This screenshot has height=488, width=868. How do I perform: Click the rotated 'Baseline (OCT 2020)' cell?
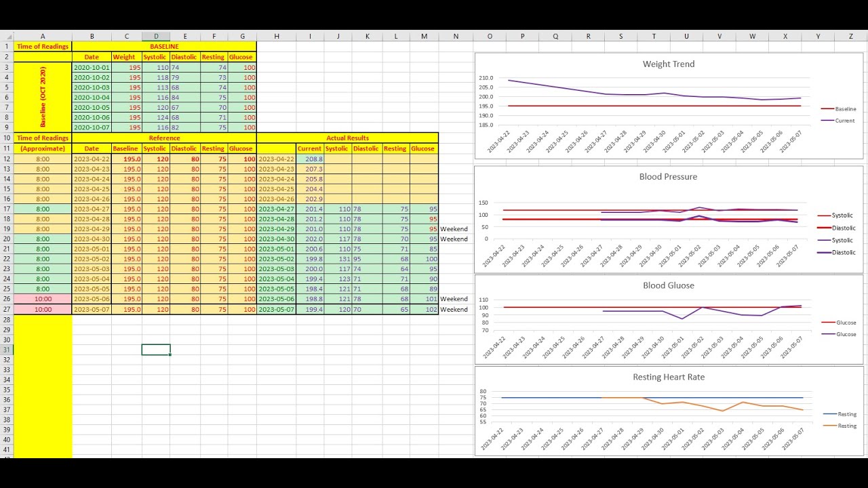[x=43, y=97]
